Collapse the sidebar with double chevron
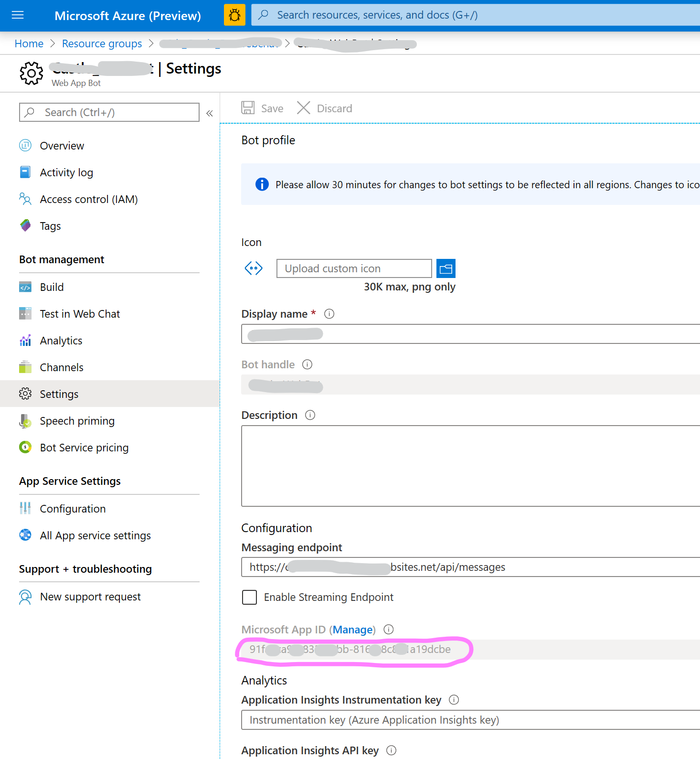The height and width of the screenshot is (759, 700). pyautogui.click(x=210, y=113)
